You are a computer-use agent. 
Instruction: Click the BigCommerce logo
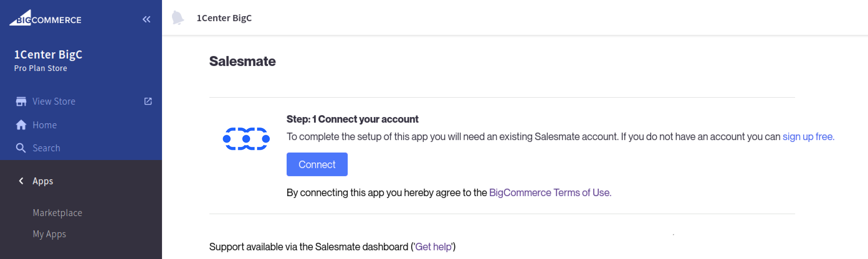point(45,18)
